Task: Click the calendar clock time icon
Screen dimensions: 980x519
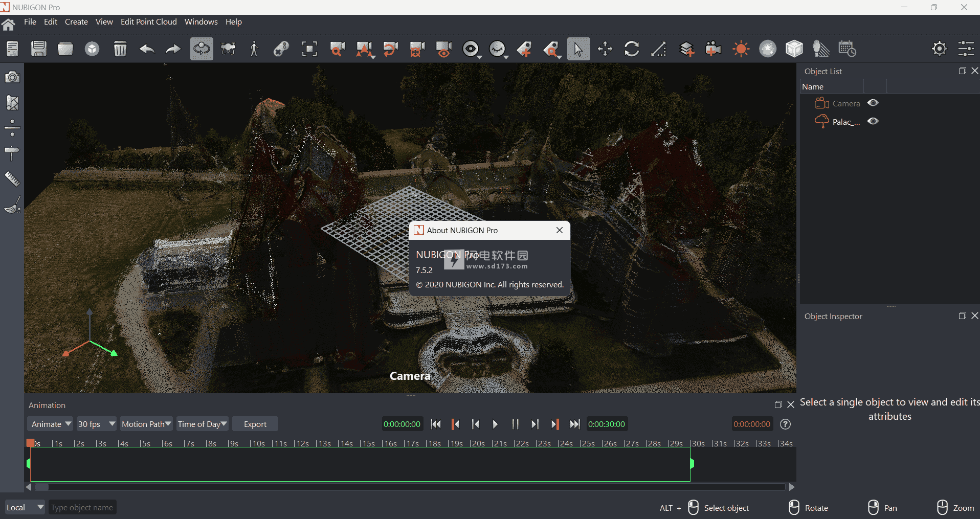Action: point(848,49)
